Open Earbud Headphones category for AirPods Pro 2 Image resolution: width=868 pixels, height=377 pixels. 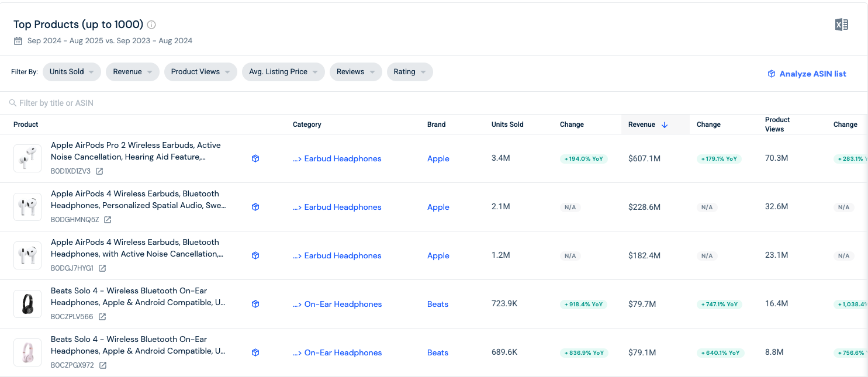(x=342, y=158)
